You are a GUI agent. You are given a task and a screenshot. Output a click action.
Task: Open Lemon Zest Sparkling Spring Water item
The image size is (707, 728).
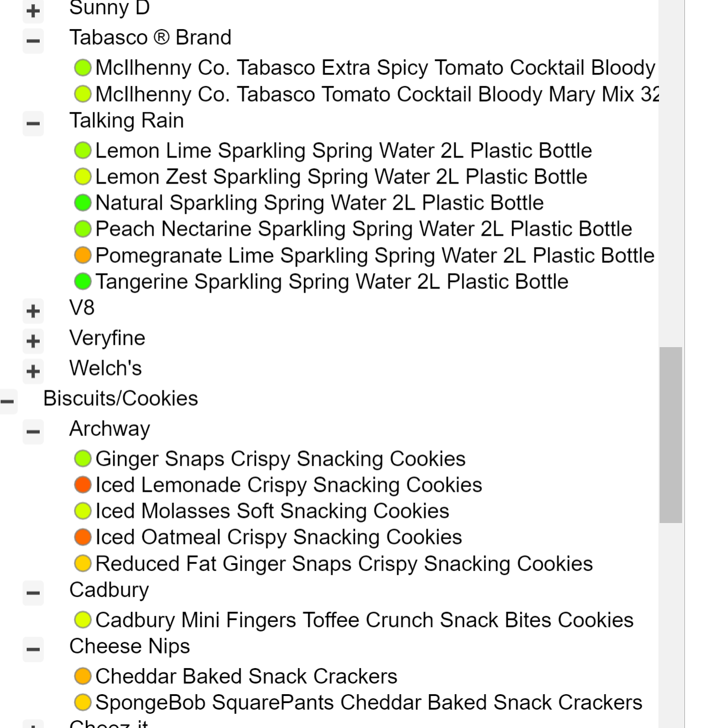click(341, 177)
